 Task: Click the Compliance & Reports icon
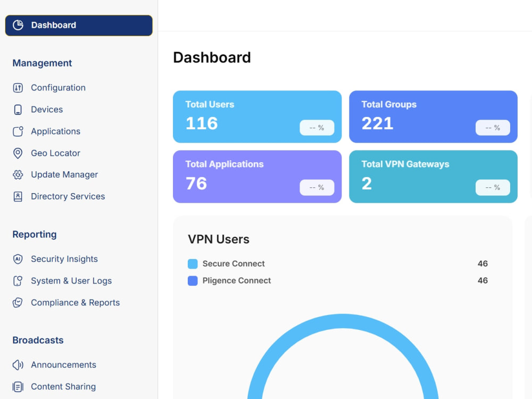click(x=18, y=303)
